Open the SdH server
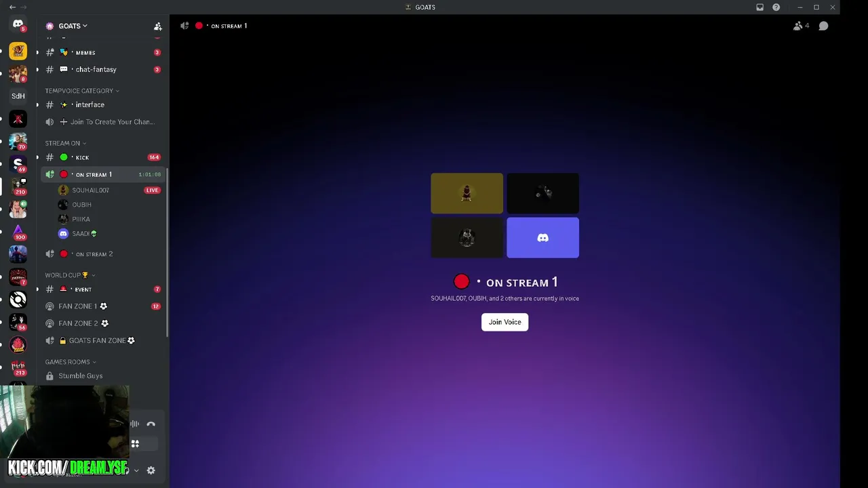 (x=18, y=96)
